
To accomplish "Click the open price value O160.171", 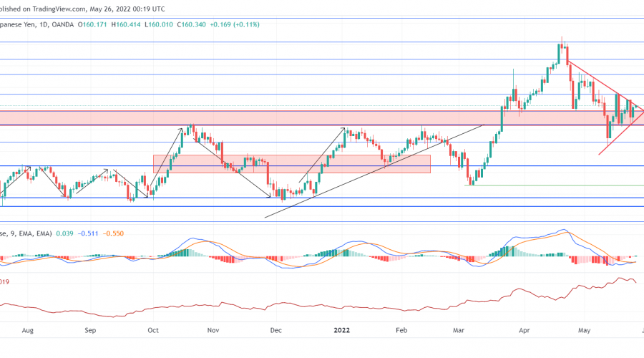I will tap(92, 24).
